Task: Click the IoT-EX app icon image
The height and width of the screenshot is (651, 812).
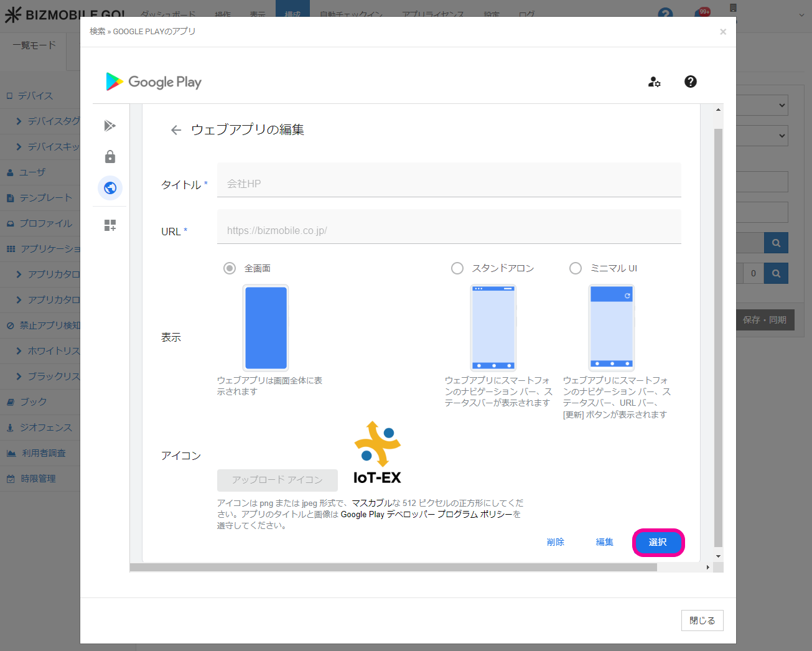Action: point(377,452)
